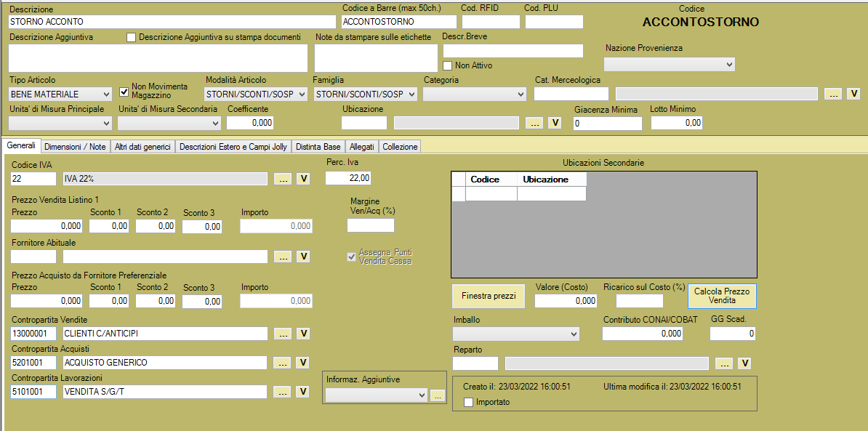Tick the Importato checkbox

[469, 402]
